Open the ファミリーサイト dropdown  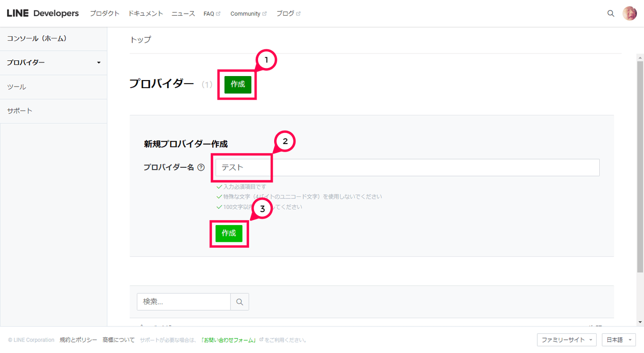567,340
